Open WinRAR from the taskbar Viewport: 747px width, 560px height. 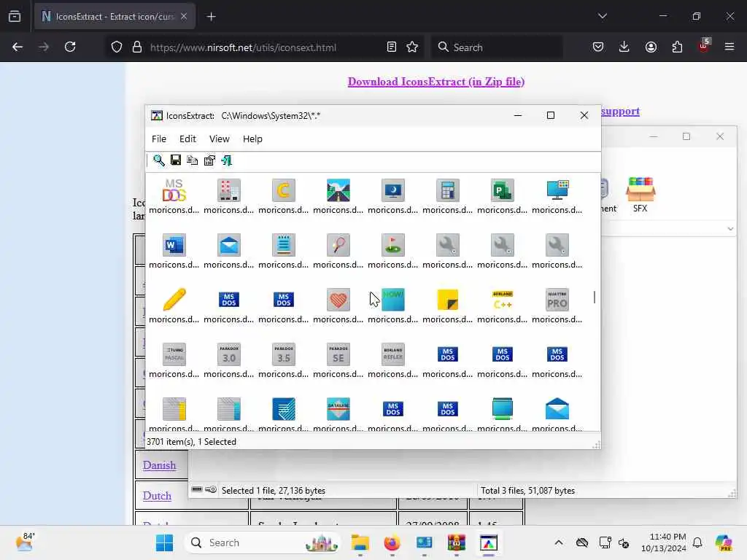[x=457, y=542]
